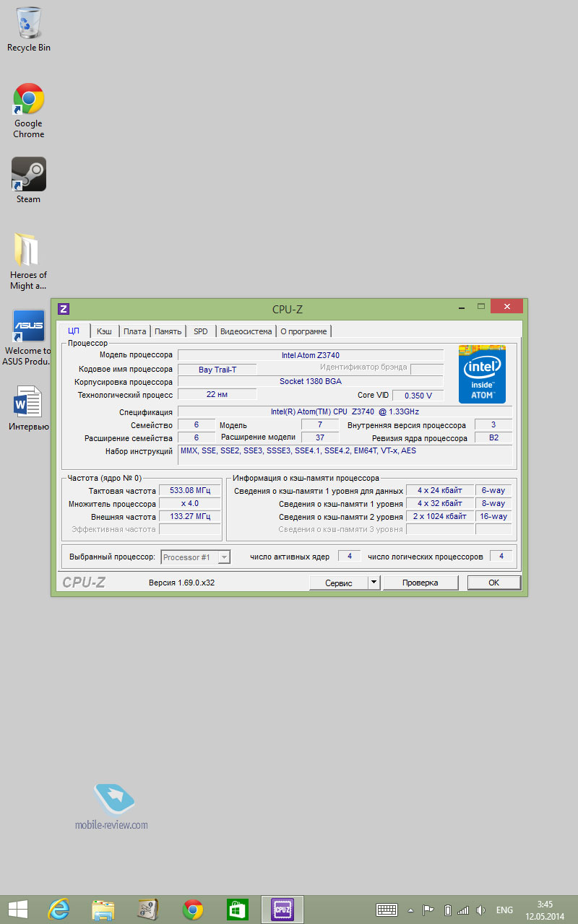The height and width of the screenshot is (924, 578).
Task: Check the battery status tray icon
Action: pyautogui.click(x=447, y=910)
